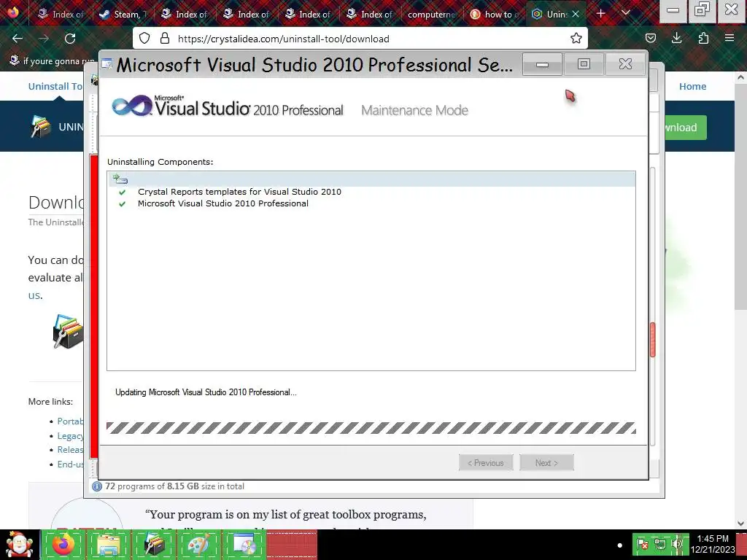The image size is (747, 560).
Task: Open the Firefox downloads panel
Action: [676, 39]
